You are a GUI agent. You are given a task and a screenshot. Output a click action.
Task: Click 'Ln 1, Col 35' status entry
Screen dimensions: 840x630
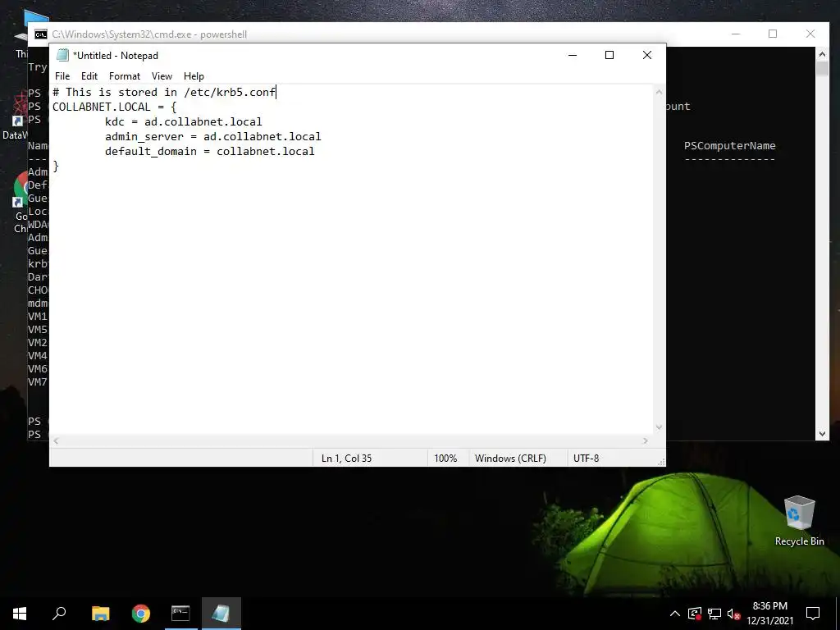point(346,459)
